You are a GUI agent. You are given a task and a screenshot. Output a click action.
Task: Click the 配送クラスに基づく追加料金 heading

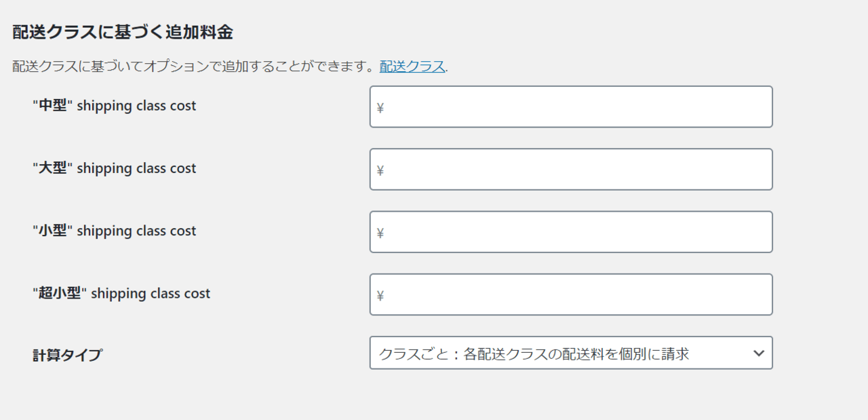tap(123, 32)
